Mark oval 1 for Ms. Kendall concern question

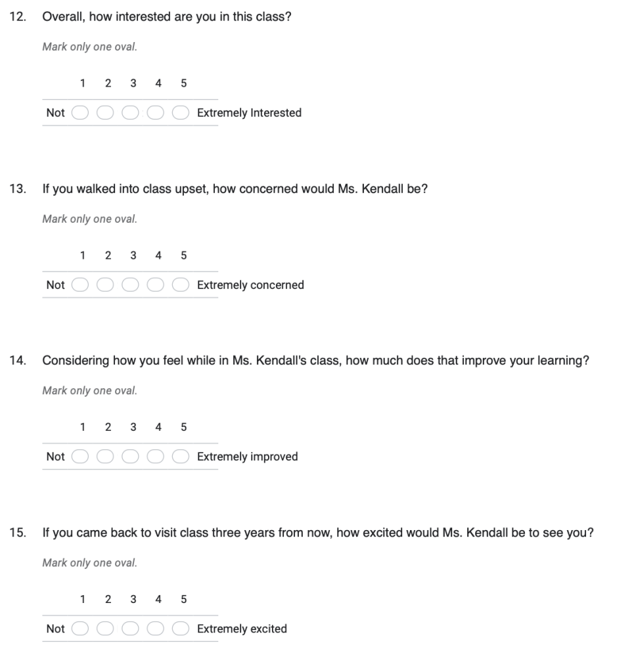tap(80, 285)
